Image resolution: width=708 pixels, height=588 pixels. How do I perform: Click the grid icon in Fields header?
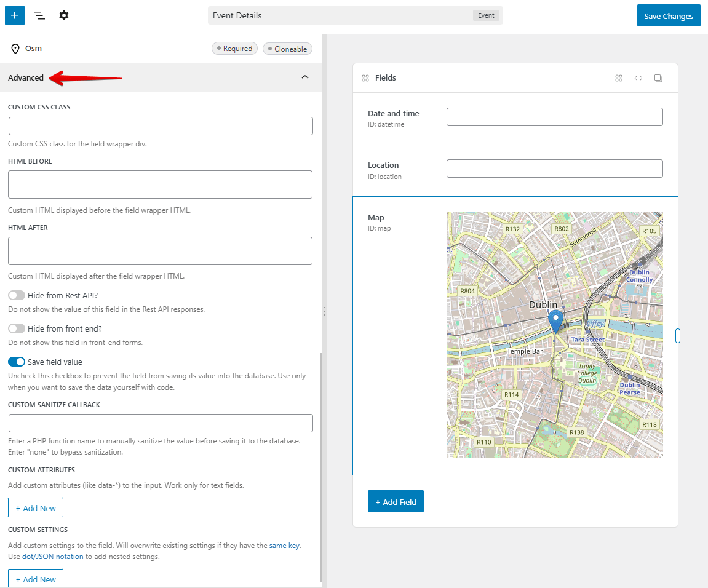(x=619, y=78)
